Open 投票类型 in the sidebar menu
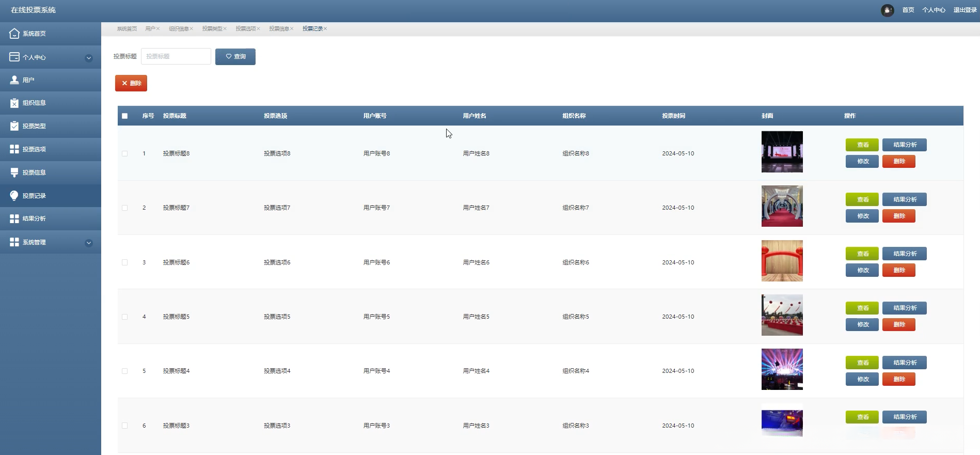The width and height of the screenshot is (980, 455). tap(51, 126)
